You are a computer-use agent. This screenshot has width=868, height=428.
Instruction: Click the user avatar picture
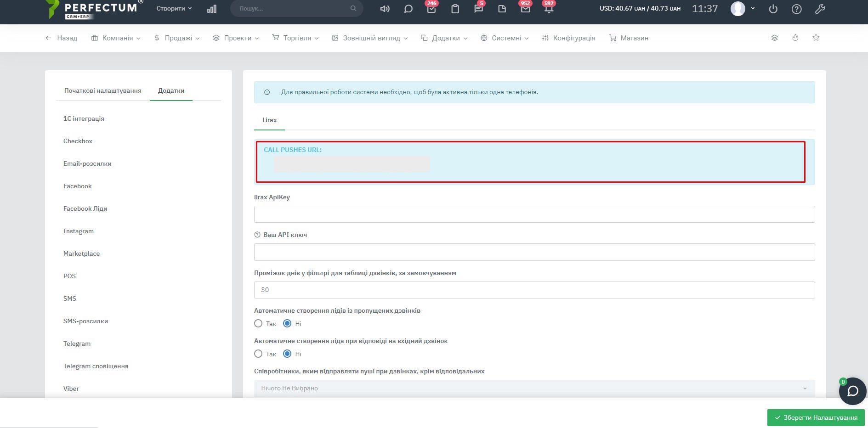tap(738, 9)
